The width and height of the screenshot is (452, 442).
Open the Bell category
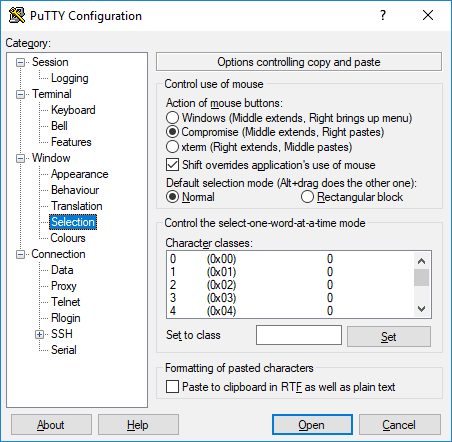click(59, 126)
